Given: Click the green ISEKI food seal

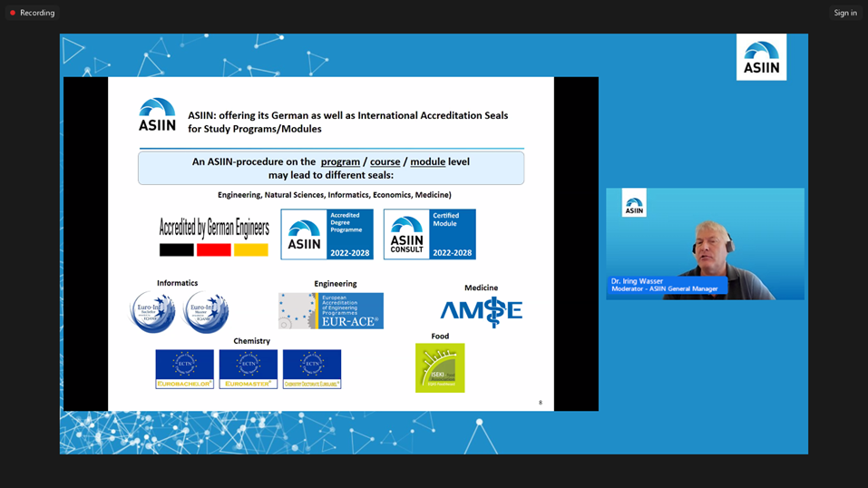Looking at the screenshot, I should (440, 367).
